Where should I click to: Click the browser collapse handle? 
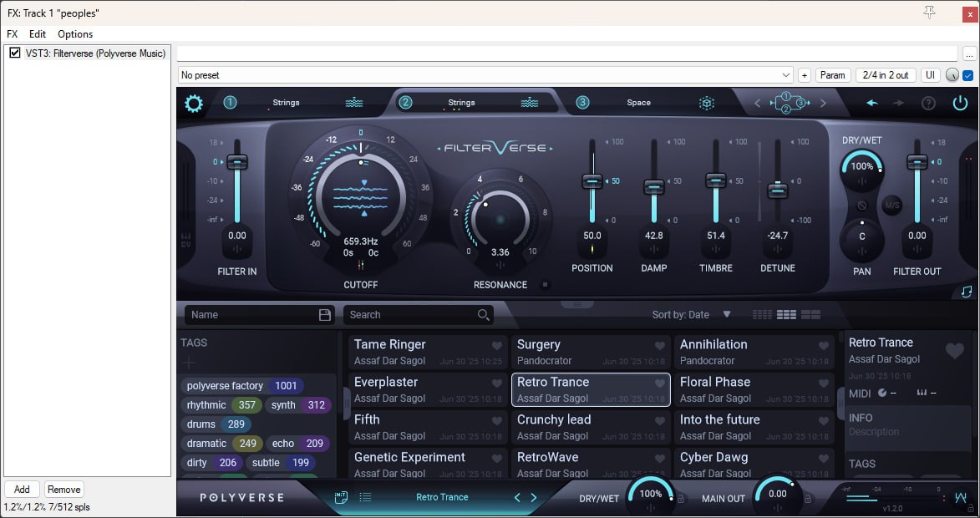[x=577, y=304]
